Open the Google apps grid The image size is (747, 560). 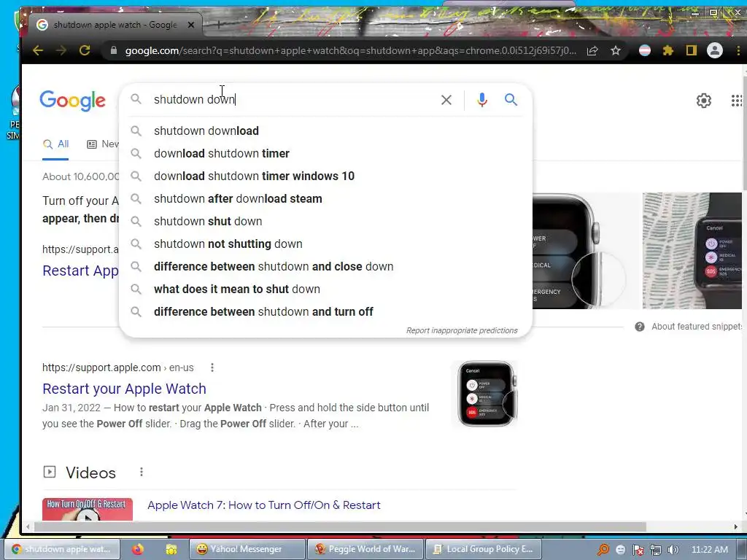737,101
